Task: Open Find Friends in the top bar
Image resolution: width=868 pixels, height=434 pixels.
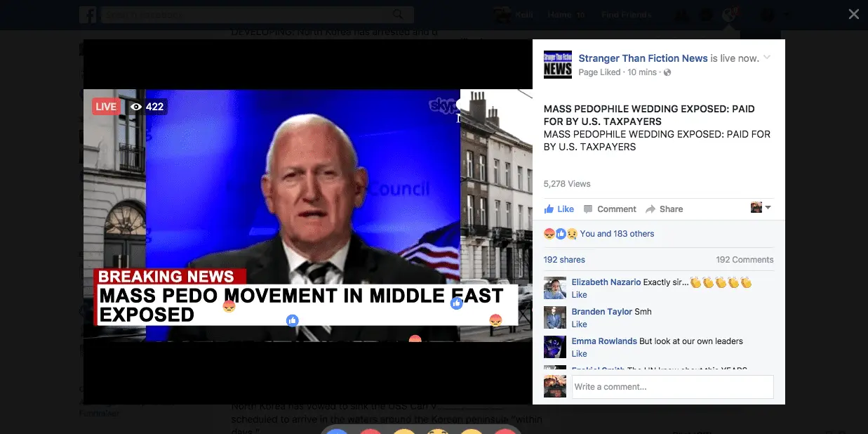Action: coord(626,15)
